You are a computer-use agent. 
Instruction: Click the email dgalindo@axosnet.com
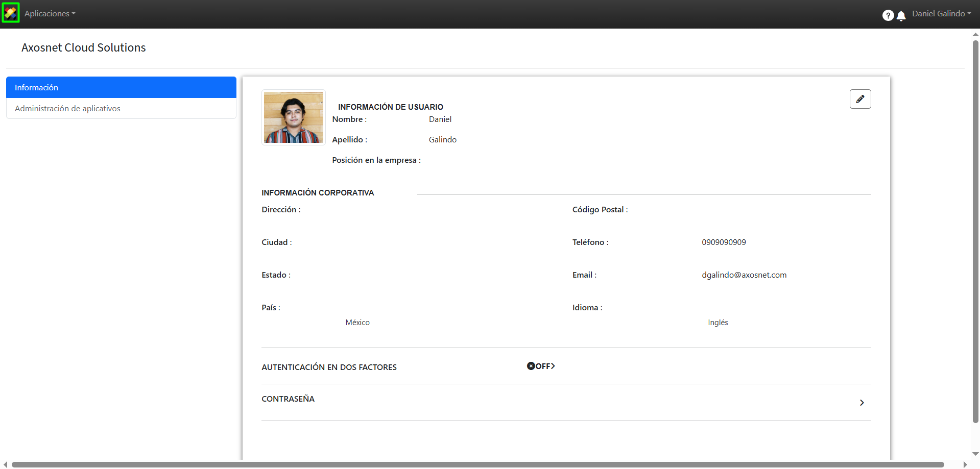click(x=744, y=275)
